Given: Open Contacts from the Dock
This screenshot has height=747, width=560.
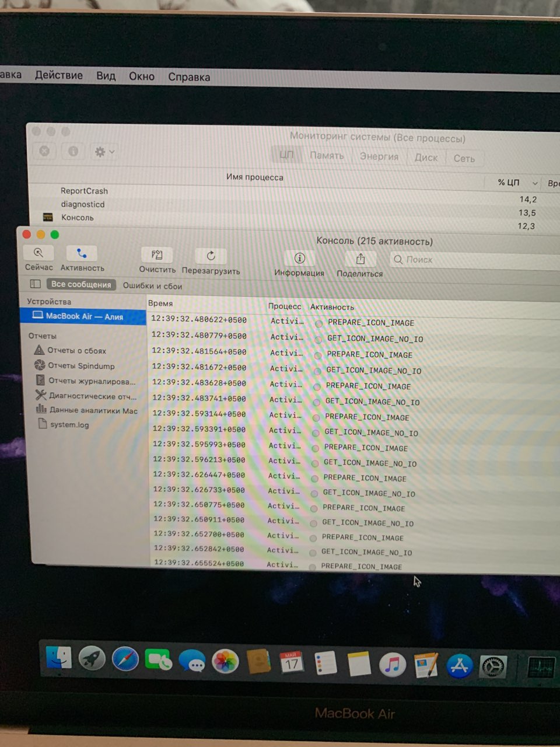Looking at the screenshot, I should tap(258, 662).
